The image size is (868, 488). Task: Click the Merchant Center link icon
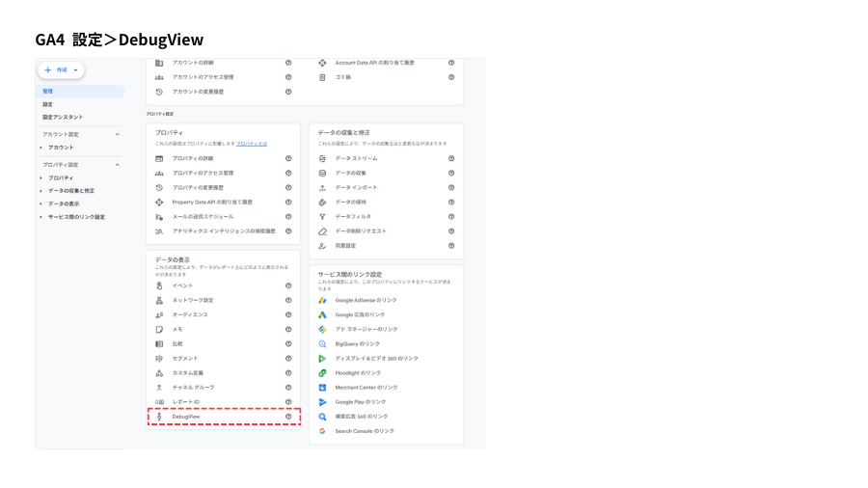(x=322, y=388)
